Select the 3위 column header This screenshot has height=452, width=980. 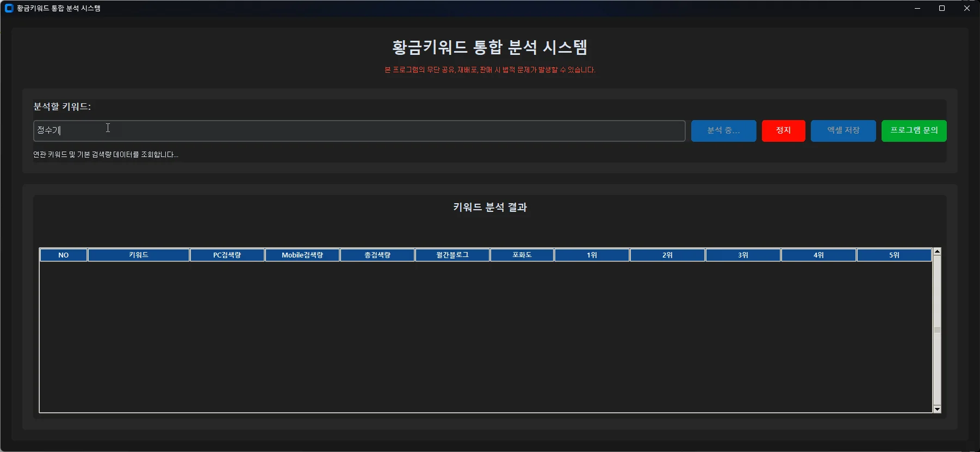pos(743,255)
